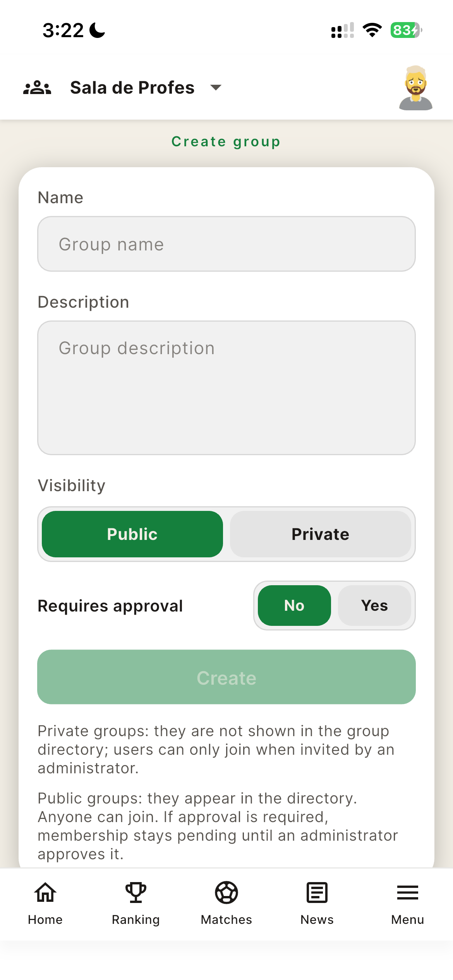Set Requires approval to No
Image resolution: width=453 pixels, height=980 pixels.
click(294, 605)
